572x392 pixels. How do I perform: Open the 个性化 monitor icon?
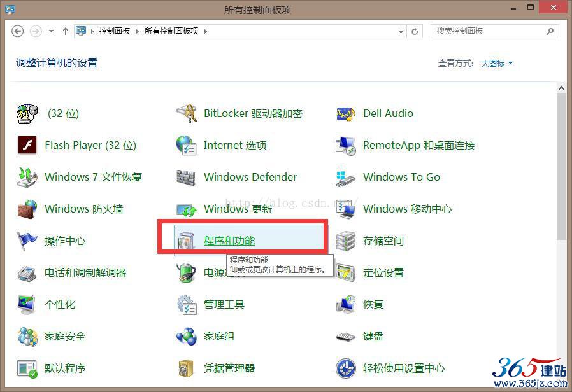27,305
